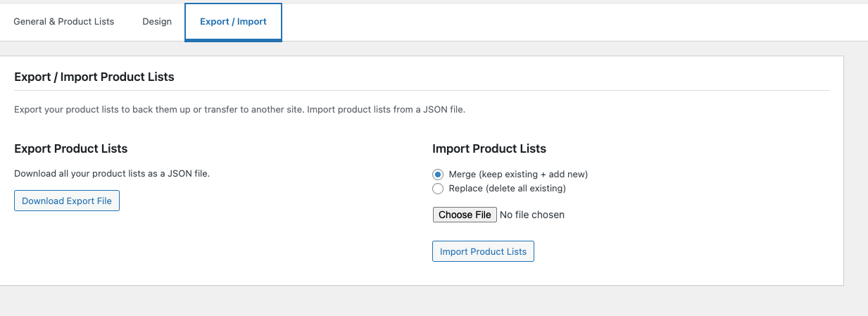Click the sentence "Import product lists from a JSON file."
868x316 pixels.
(x=386, y=110)
